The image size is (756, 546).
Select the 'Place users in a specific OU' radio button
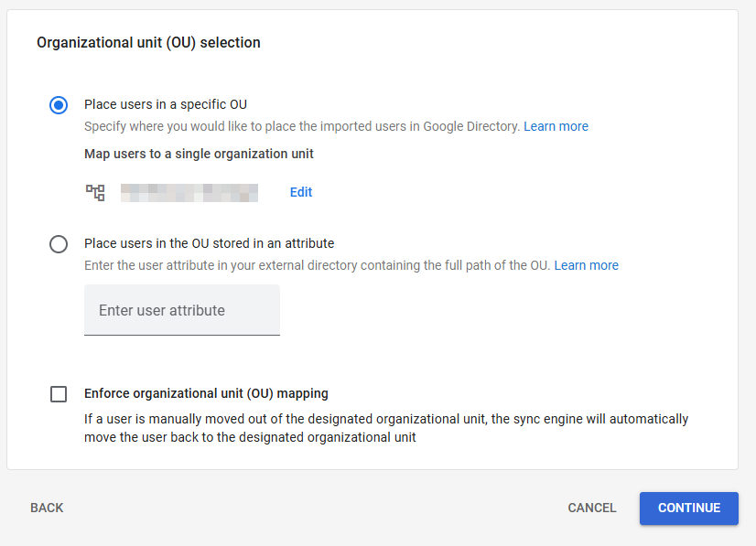[x=59, y=105]
